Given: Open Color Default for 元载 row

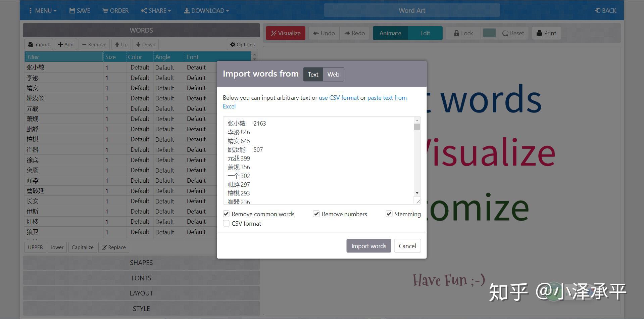Looking at the screenshot, I should click(140, 109).
